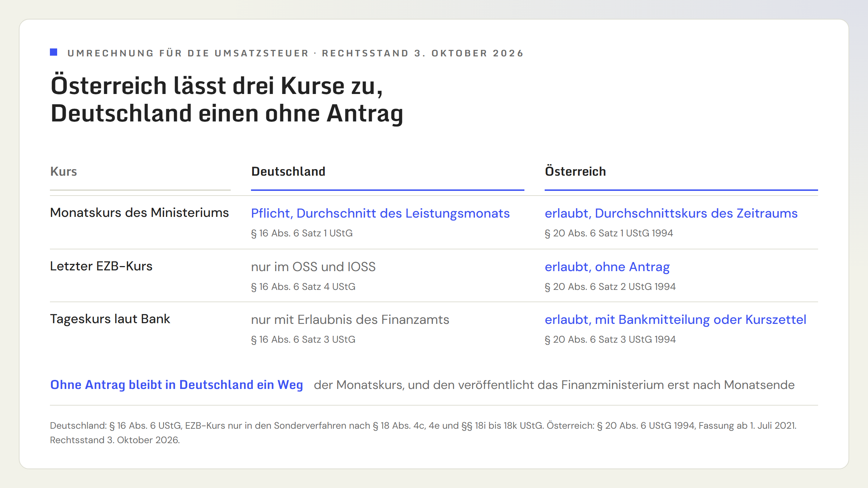Click cell "nur im OSS und IOSS"
868x488 pixels.
click(314, 267)
